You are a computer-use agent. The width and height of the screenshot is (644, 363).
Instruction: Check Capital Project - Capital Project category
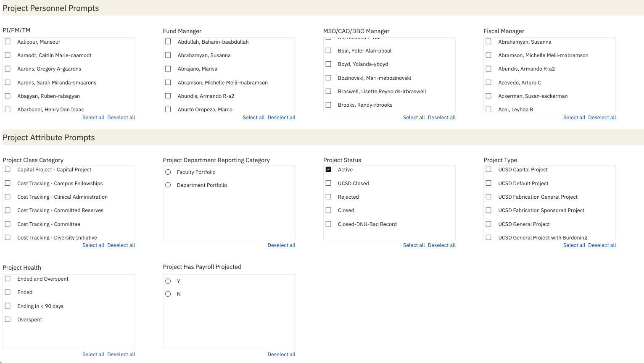7,169
